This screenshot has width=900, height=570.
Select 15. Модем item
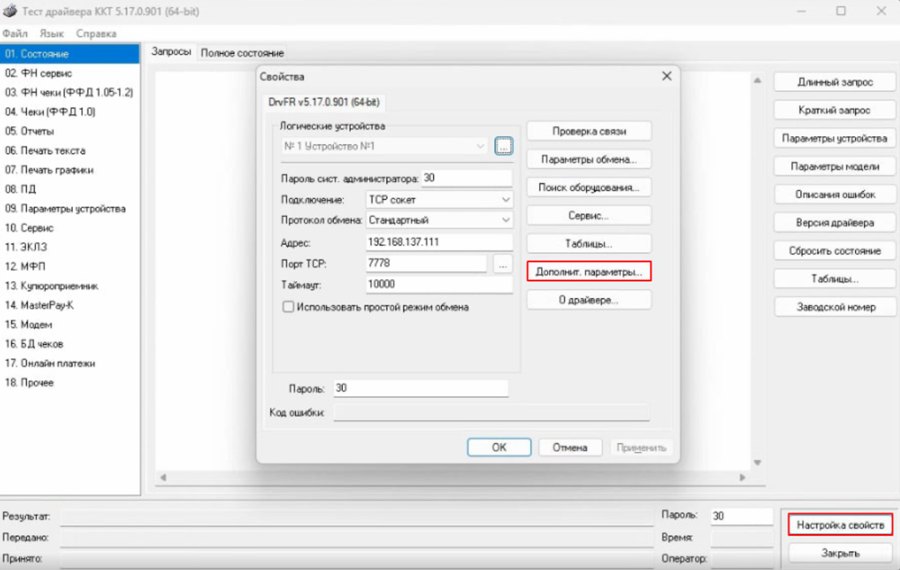click(69, 324)
